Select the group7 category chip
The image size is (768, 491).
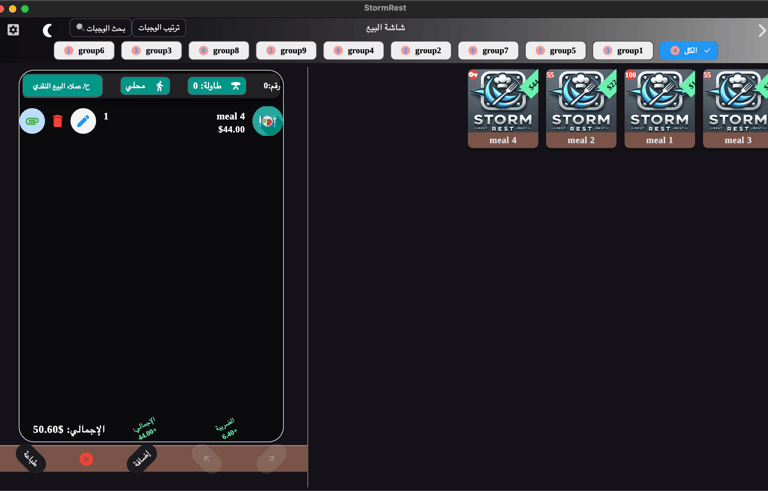[488, 50]
